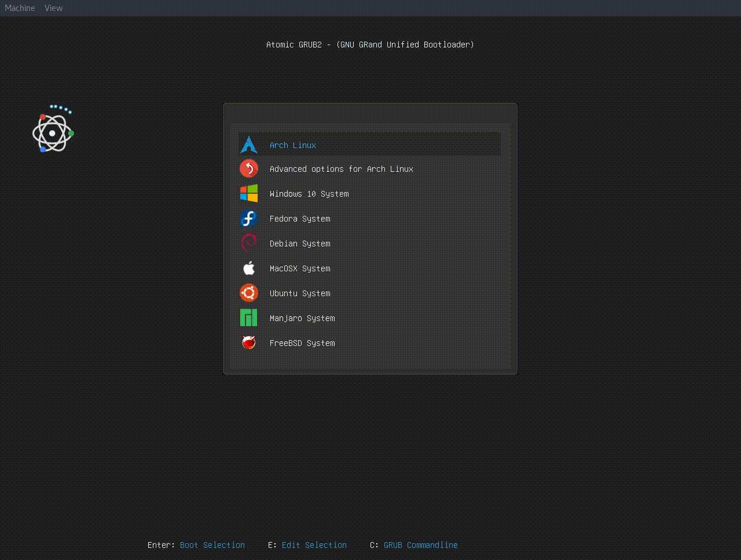This screenshot has height=560, width=741.
Task: Open the View menu
Action: [x=53, y=8]
